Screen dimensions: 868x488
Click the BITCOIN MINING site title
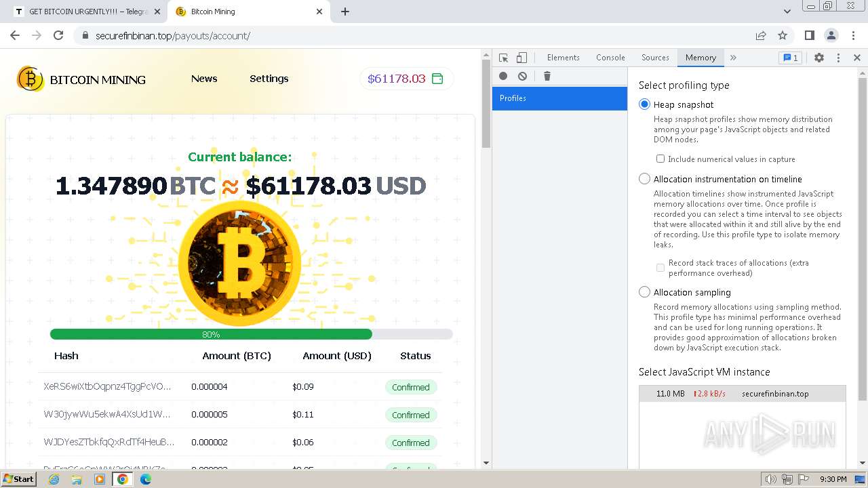[x=98, y=79]
